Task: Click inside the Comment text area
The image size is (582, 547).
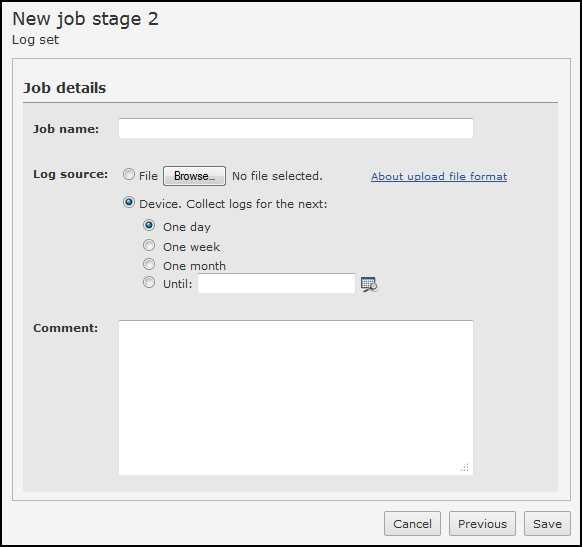Action: pos(296,397)
